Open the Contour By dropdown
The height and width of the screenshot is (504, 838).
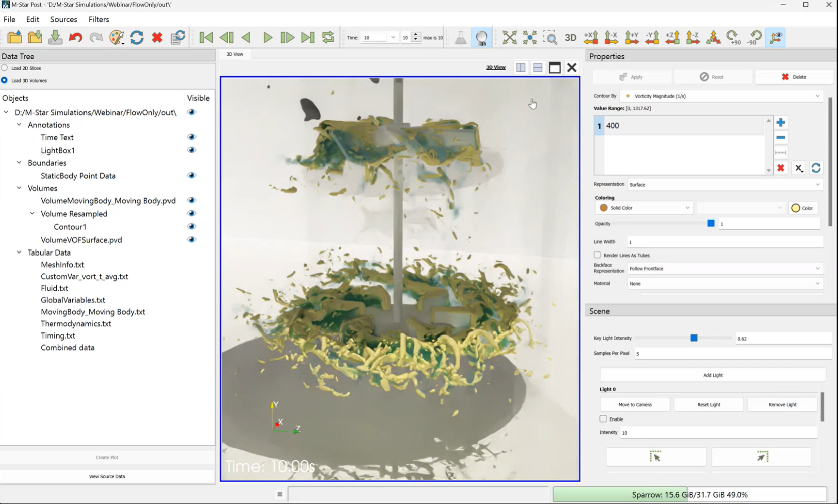pos(722,96)
